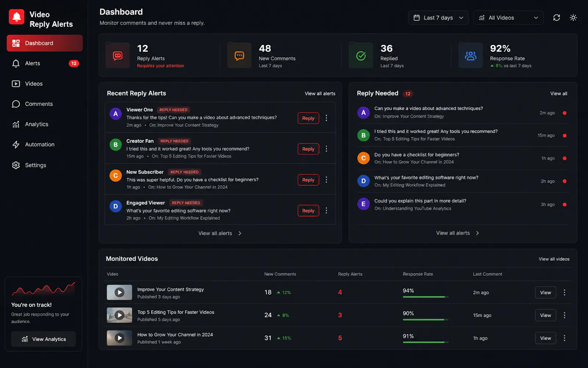588x368 pixels.
Task: Toggle the light theme sun icon
Action: click(573, 18)
